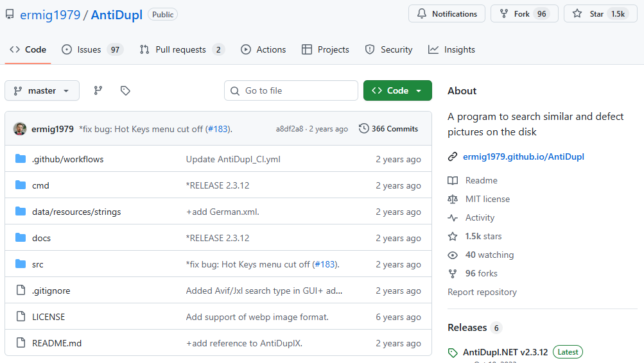Star the AntiDupl repository
Screen dimensions: 644x363
pos(600,14)
